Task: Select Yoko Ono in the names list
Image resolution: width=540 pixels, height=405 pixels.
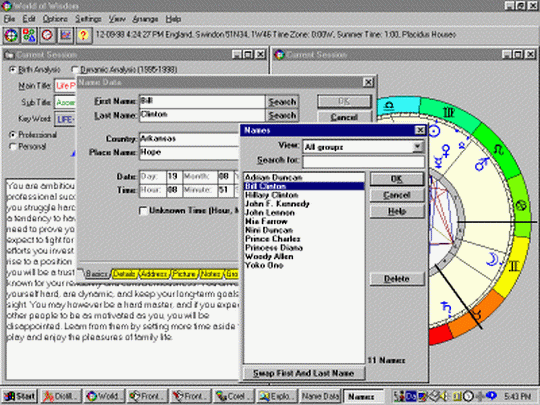Action: pos(304,265)
